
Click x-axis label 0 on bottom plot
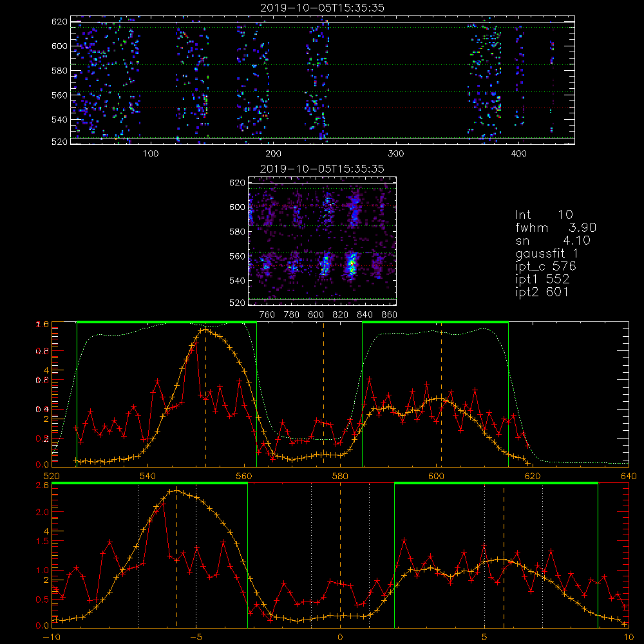point(340,637)
